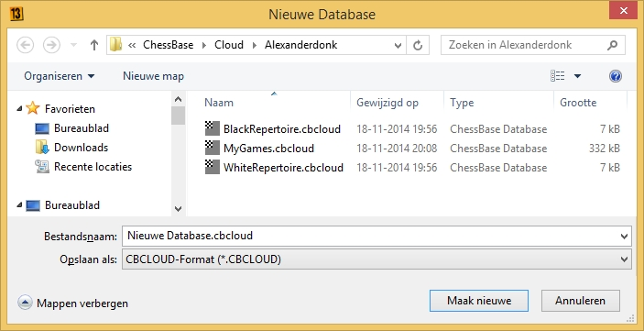Screen dimensions: 644x331
Task: Open the Bestandsnaam dropdown arrow
Action: click(624, 236)
